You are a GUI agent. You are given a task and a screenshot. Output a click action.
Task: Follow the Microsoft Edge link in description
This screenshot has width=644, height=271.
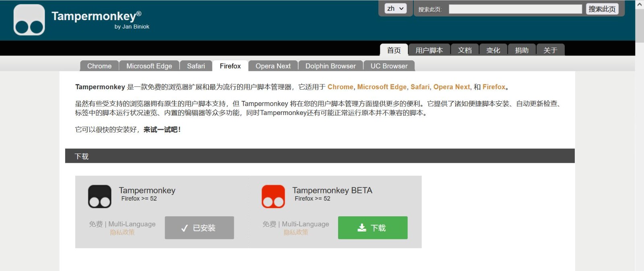(382, 87)
